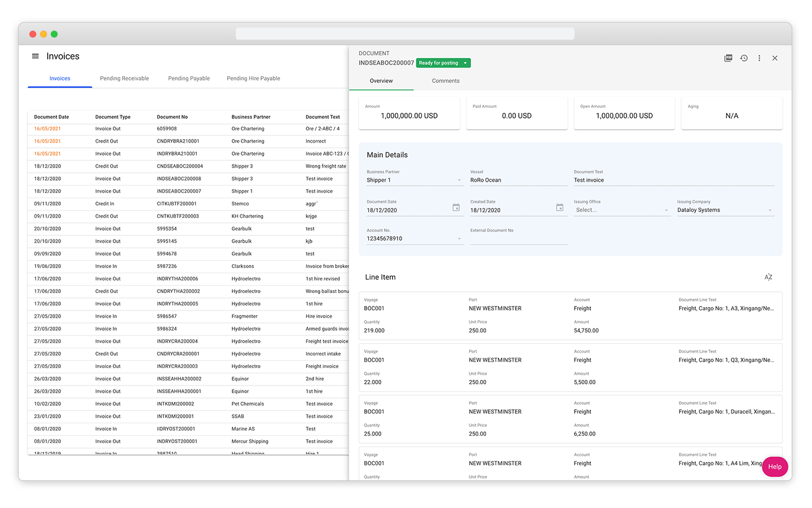The height and width of the screenshot is (508, 812).
Task: Open the navigation hamburger menu
Action: click(35, 56)
